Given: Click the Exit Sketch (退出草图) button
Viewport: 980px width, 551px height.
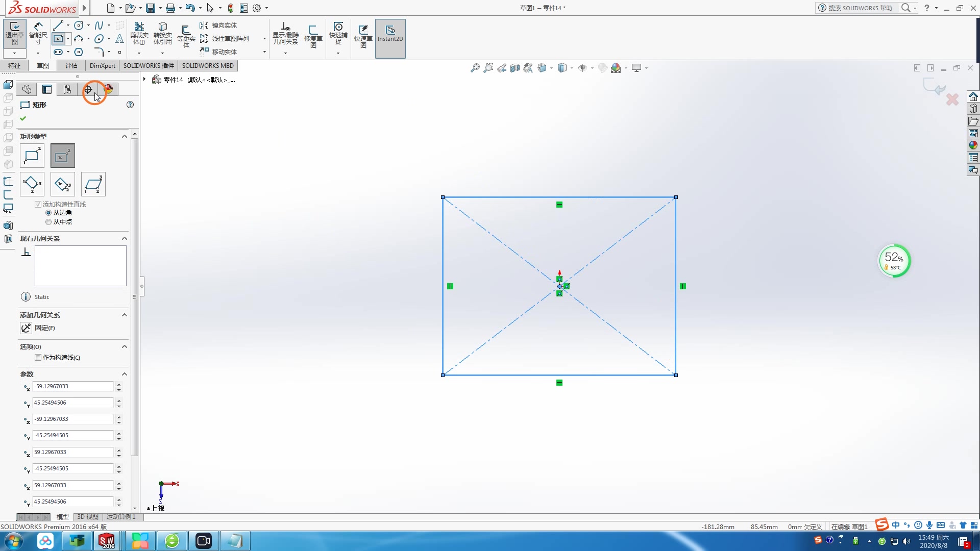Looking at the screenshot, I should pos(14,33).
